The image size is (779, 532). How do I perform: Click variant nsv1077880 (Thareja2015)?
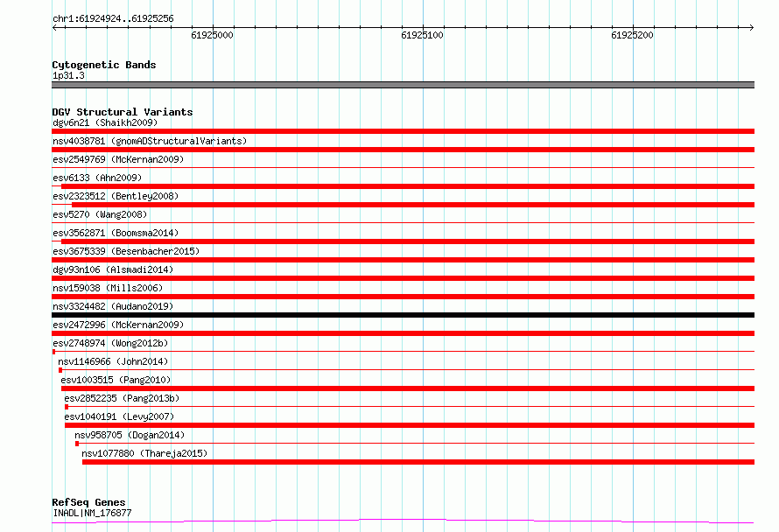[x=144, y=453]
